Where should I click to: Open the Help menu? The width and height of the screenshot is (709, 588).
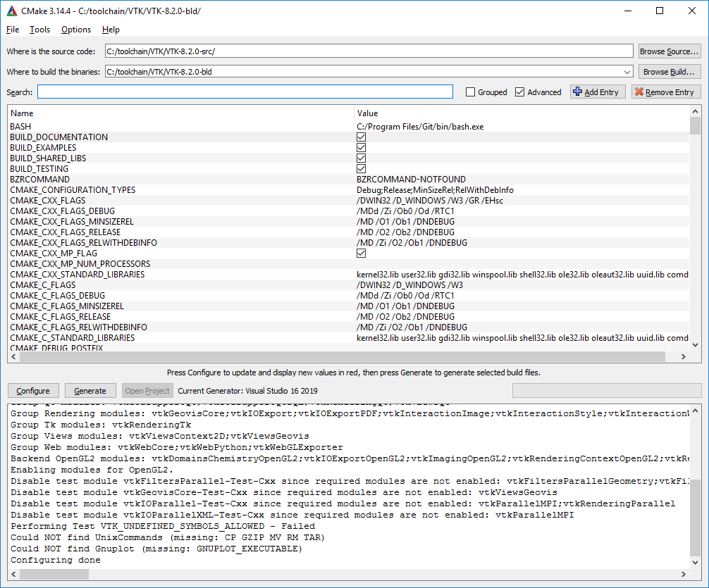[x=111, y=30]
